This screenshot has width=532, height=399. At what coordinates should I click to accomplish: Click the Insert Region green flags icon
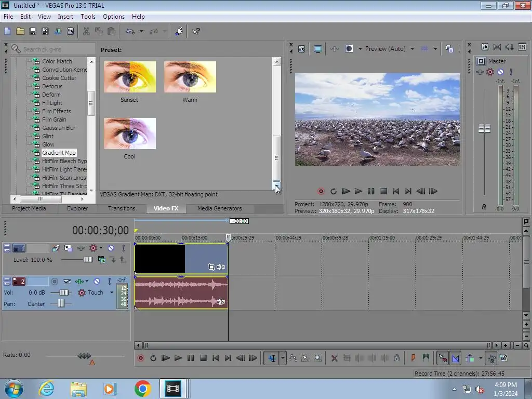[x=426, y=358]
